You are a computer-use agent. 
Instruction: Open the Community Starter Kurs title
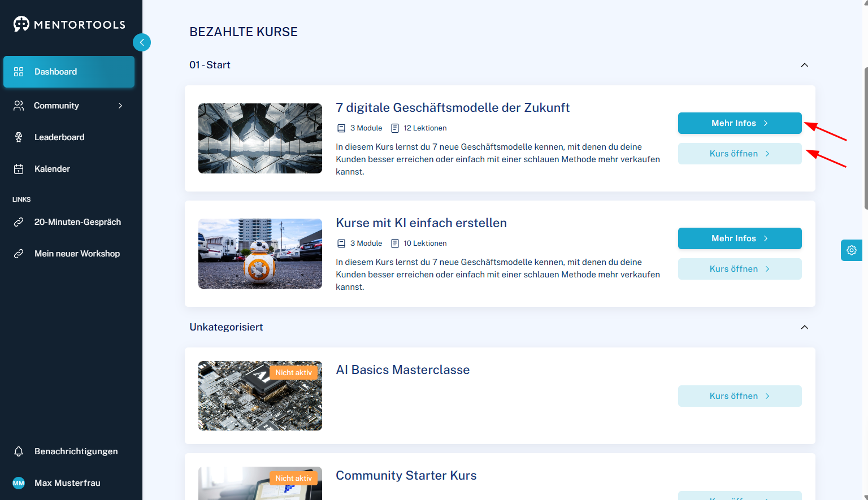click(406, 475)
